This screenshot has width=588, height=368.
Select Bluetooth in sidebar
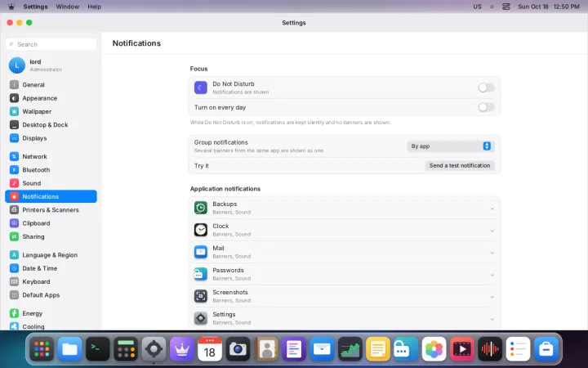tap(51, 170)
